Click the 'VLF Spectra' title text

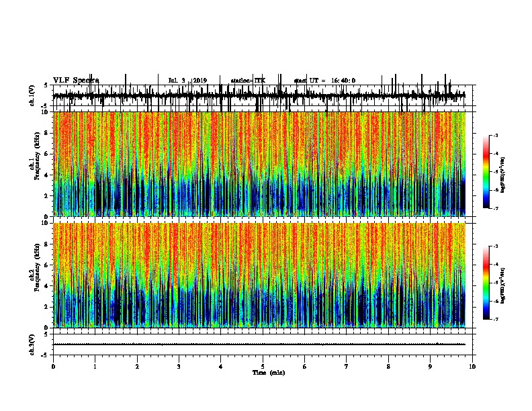76,81
